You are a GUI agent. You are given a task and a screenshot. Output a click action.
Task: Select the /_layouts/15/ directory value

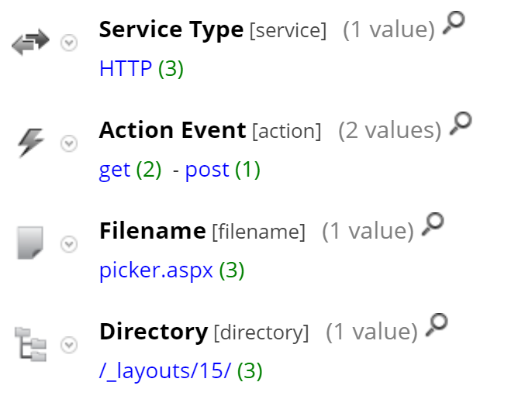[x=165, y=371]
